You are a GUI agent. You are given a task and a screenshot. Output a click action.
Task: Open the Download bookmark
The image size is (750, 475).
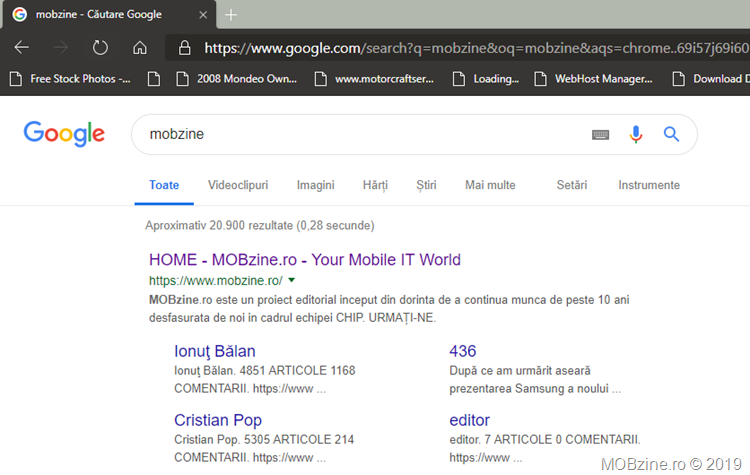coord(710,79)
